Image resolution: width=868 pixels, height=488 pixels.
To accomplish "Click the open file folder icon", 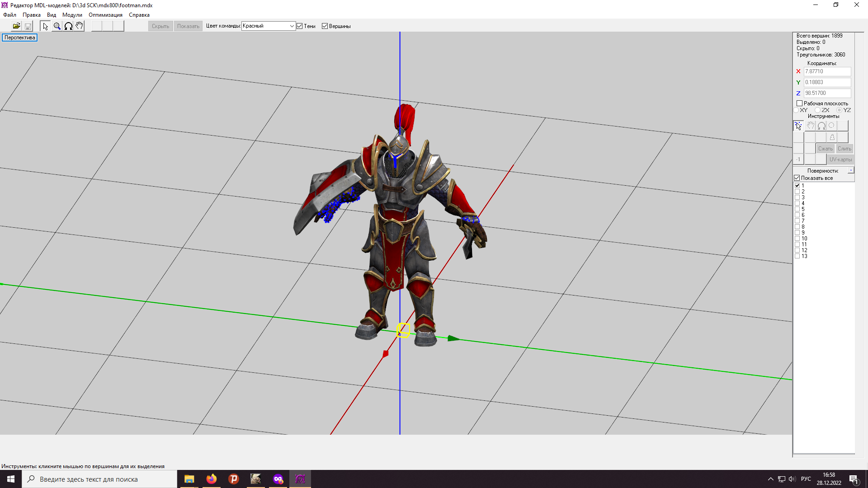I will pos(16,26).
